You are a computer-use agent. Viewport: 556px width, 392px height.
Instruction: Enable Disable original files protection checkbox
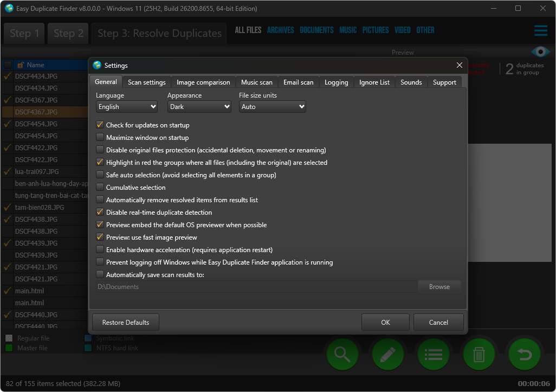100,150
